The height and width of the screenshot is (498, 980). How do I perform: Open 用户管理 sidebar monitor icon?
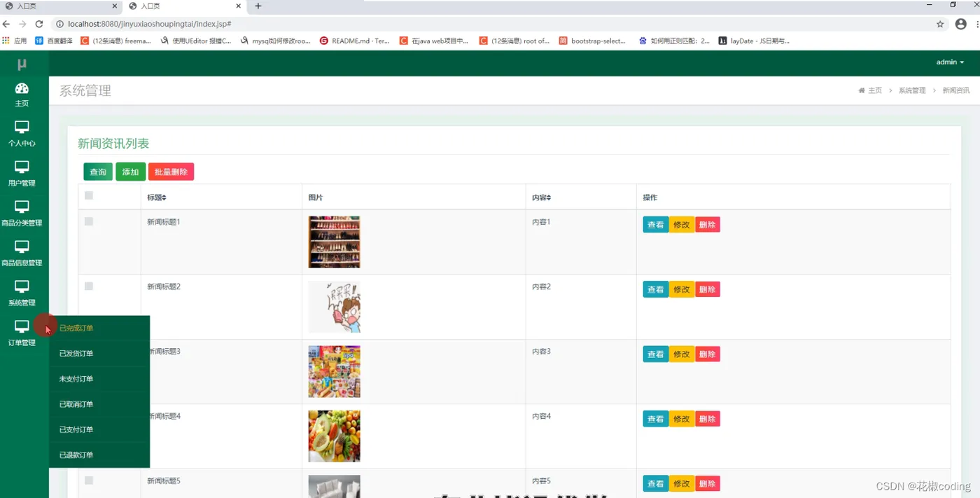pyautogui.click(x=22, y=167)
